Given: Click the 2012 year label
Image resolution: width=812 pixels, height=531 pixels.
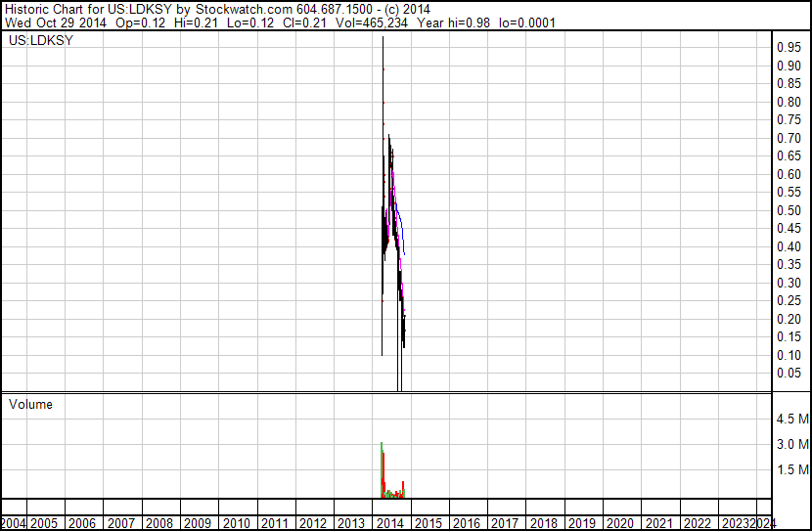Looking at the screenshot, I should pos(313,523).
